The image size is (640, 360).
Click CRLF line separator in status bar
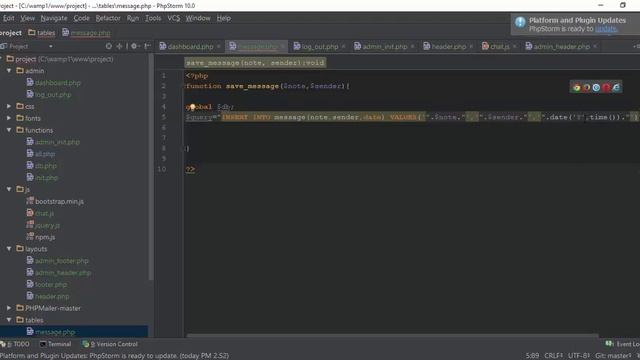(x=553, y=356)
